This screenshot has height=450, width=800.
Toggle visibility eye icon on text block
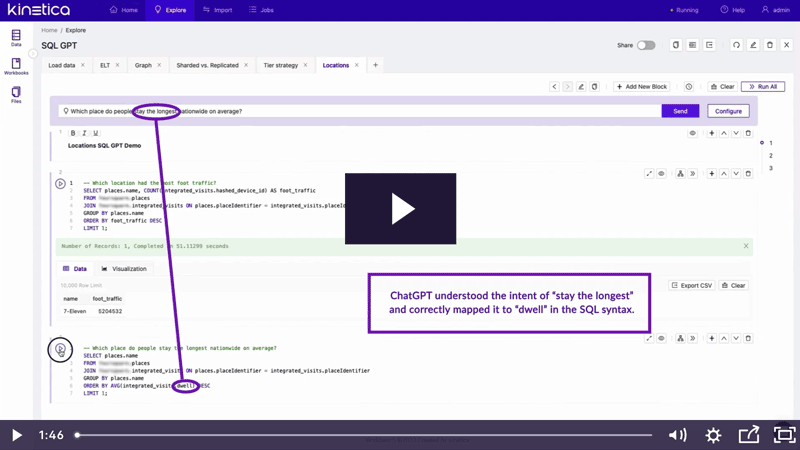692,133
